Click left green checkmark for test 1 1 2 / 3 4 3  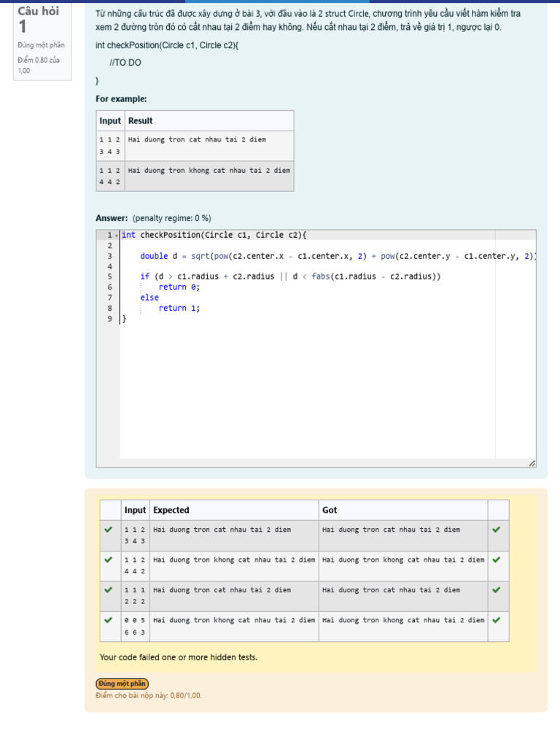[x=108, y=530]
